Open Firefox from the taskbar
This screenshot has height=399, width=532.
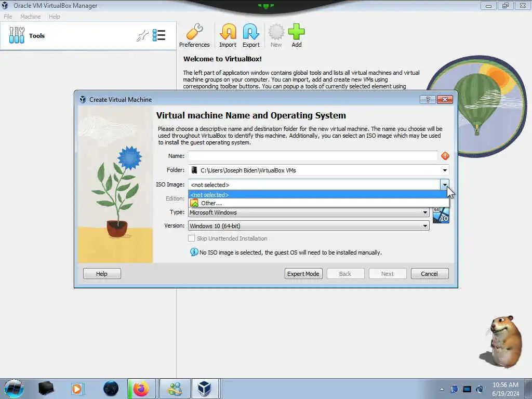141,389
